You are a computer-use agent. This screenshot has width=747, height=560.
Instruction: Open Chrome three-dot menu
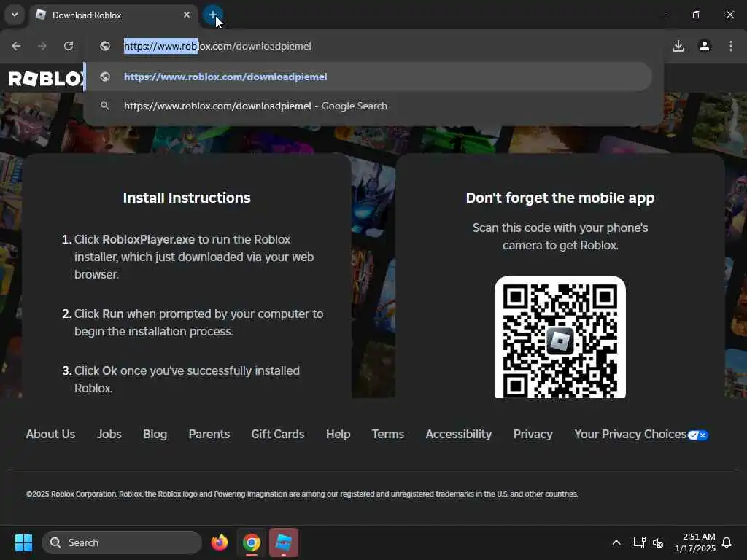(x=731, y=46)
